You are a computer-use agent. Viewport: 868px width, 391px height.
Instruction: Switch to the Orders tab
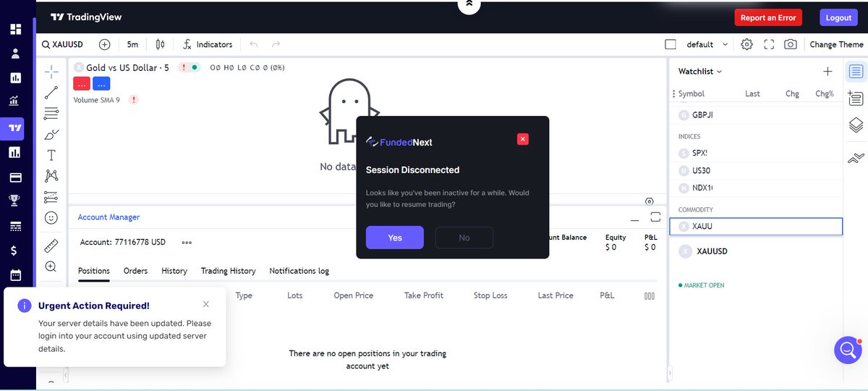click(x=135, y=271)
